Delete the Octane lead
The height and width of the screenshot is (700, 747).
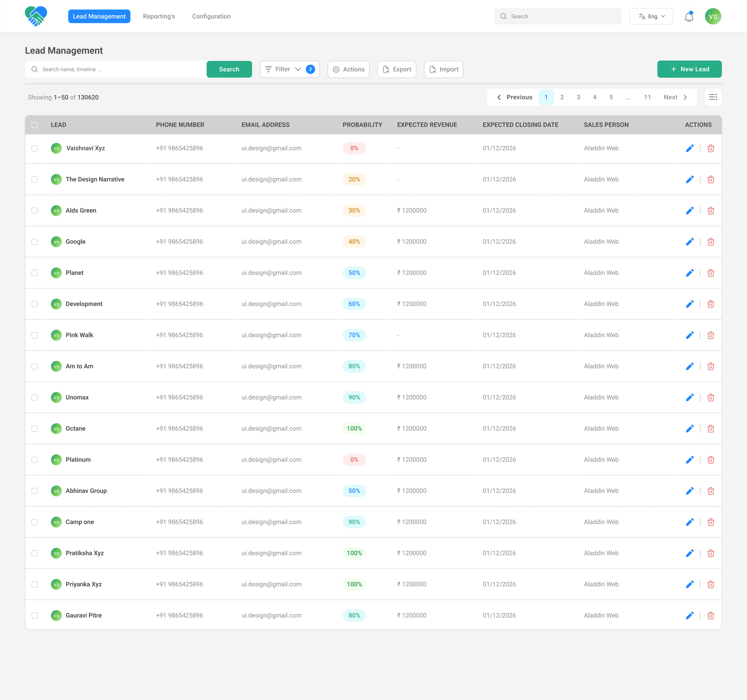[711, 429]
